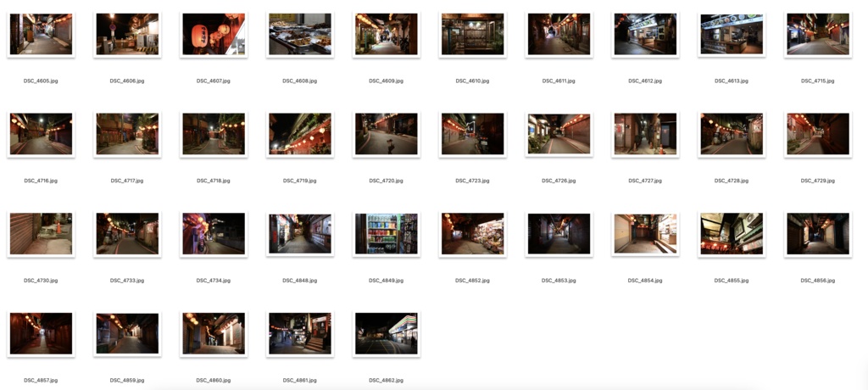The image size is (868, 390).
Task: Select the DSC_4859.jpg thumbnail
Action: coord(127,333)
